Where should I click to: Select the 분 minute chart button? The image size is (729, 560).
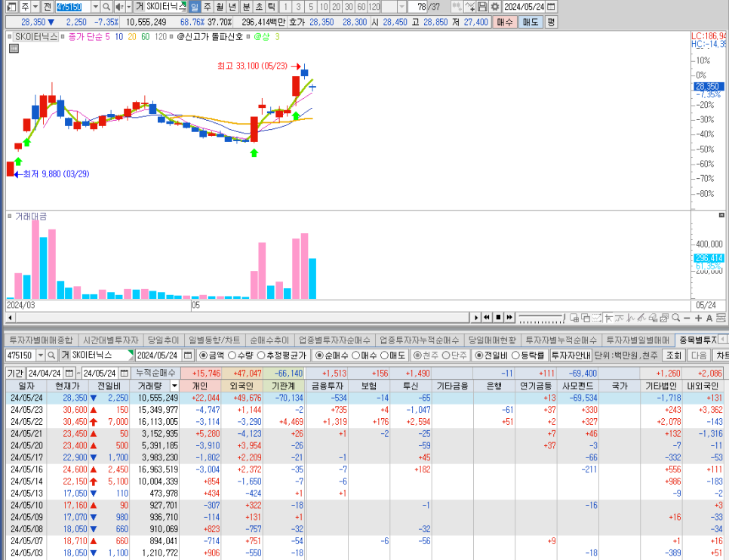coord(246,7)
